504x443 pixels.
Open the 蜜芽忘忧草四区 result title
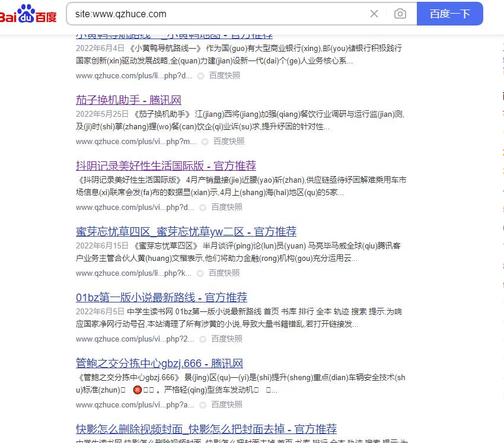186,231
